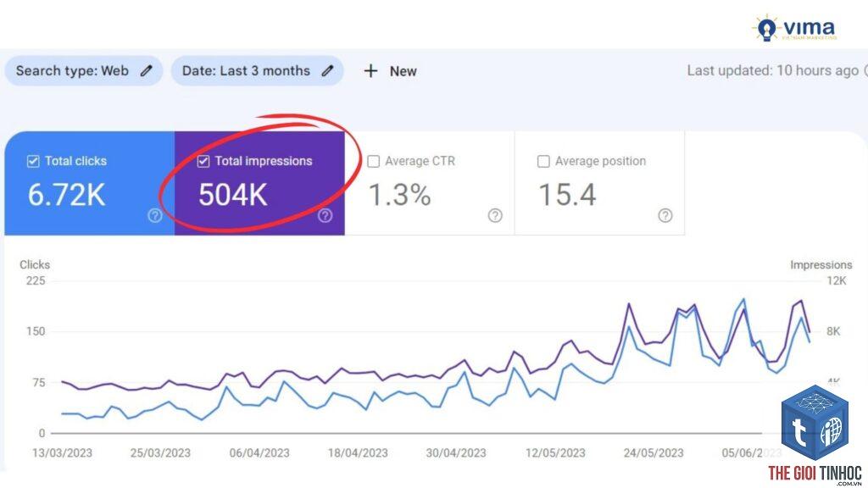Open help icon on Total clicks card

(x=155, y=215)
